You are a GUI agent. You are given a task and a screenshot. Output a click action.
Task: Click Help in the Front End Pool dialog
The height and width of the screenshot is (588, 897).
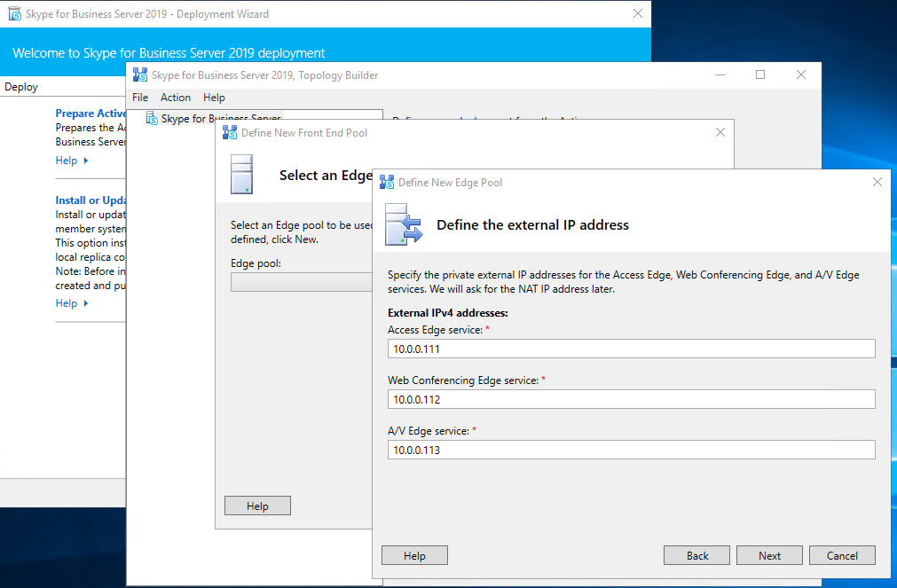[x=257, y=506]
